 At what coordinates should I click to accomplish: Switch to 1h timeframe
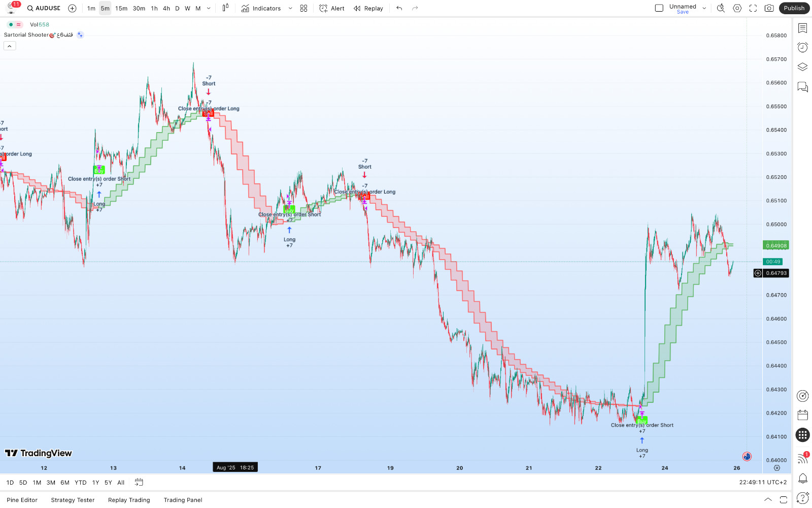[x=154, y=8]
